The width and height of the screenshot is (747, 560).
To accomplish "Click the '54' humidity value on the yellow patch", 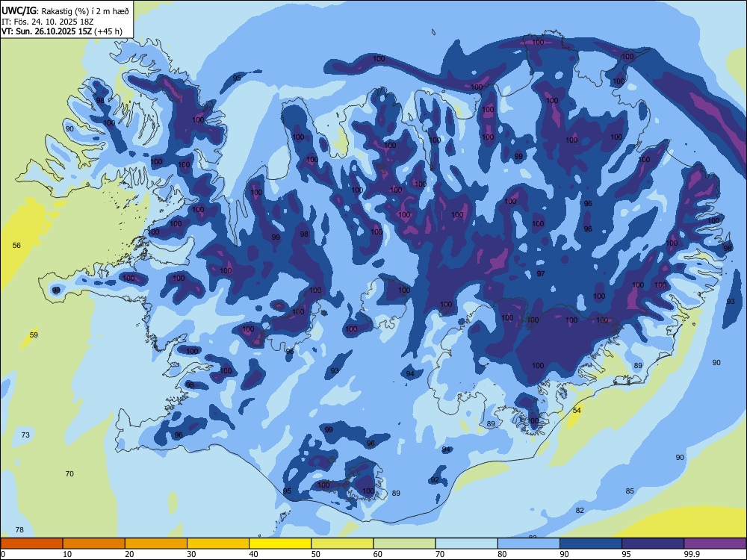I will [577, 410].
